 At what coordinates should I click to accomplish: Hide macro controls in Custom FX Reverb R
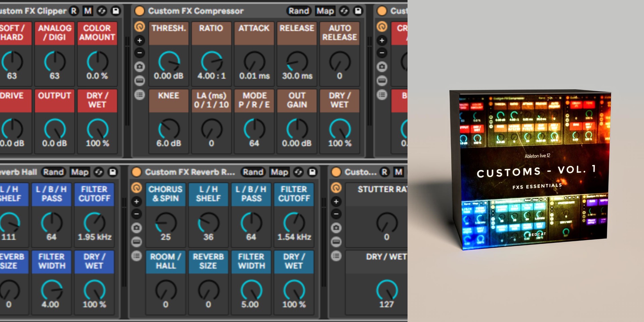click(x=137, y=187)
